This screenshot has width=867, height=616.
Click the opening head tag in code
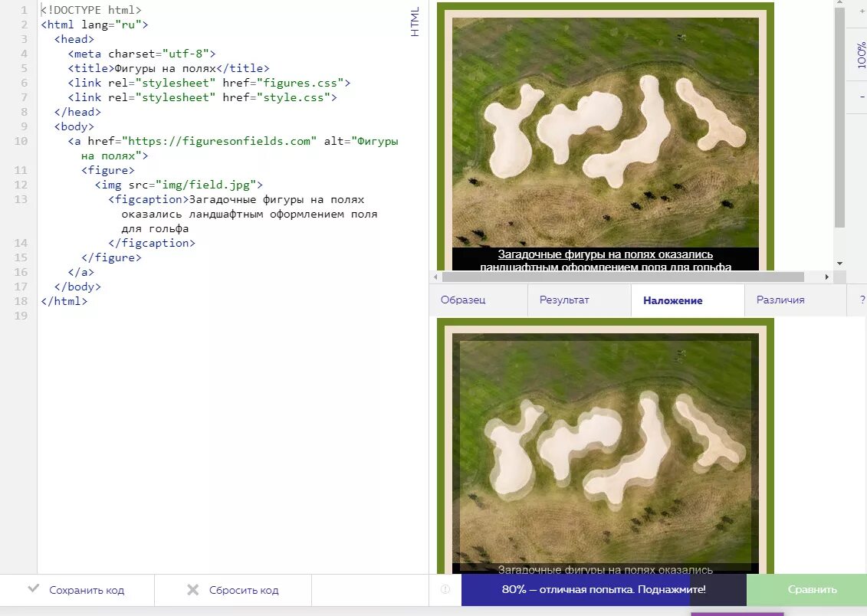click(x=74, y=39)
